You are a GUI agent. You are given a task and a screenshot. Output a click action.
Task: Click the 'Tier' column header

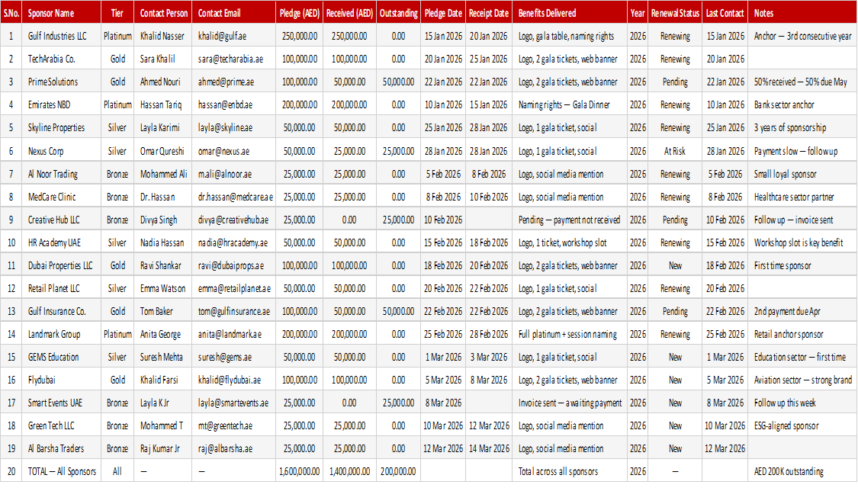click(x=117, y=13)
